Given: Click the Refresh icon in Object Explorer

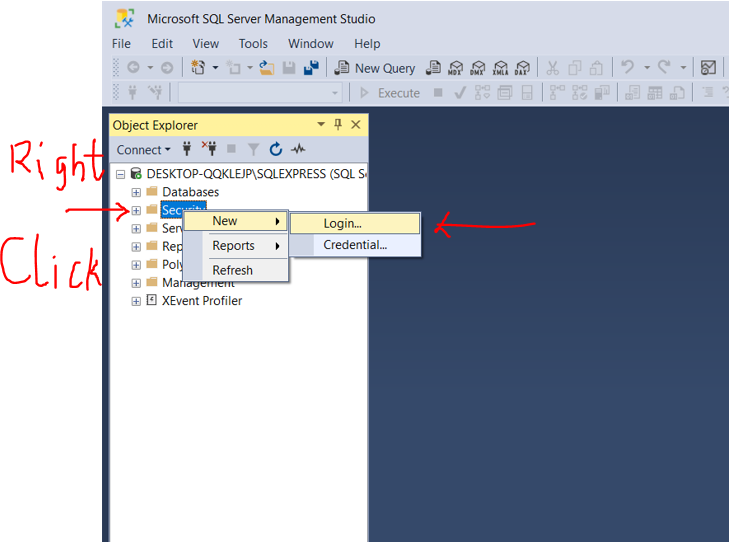Looking at the screenshot, I should (276, 149).
